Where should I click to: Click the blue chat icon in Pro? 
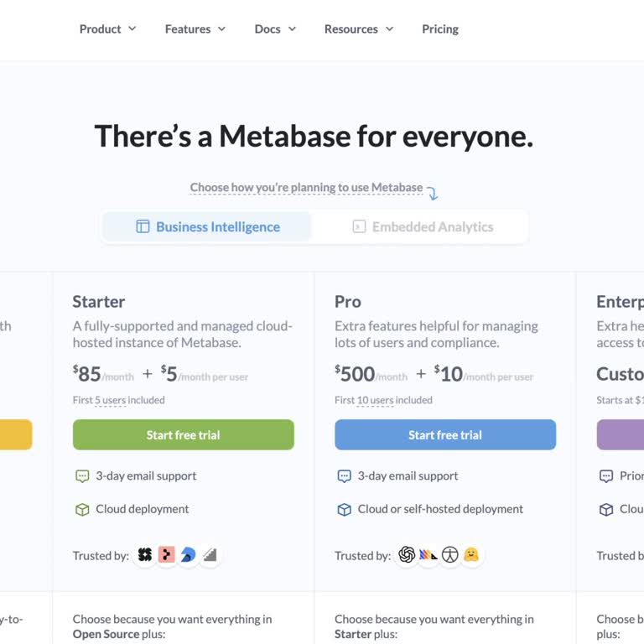344,476
